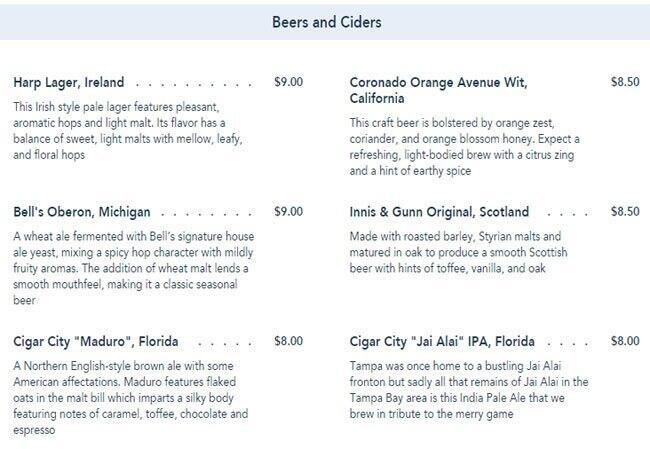The image size is (650, 449).
Task: Click the Beers and Ciders section header
Action: point(326,21)
